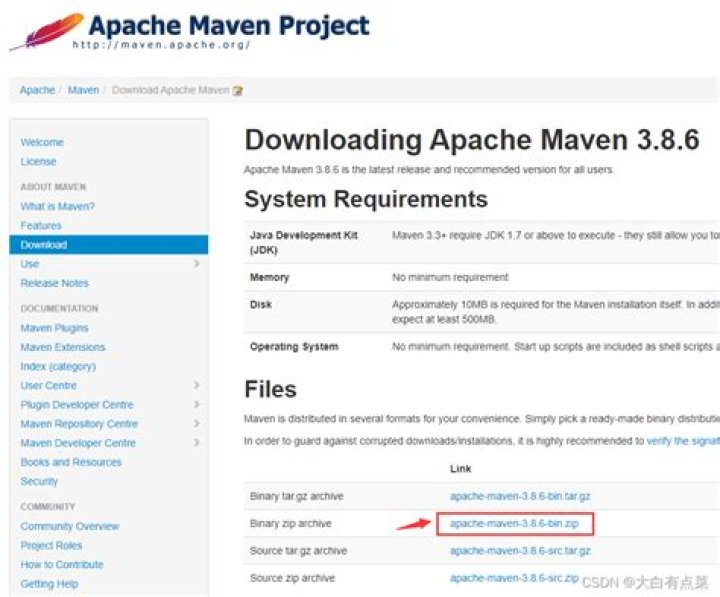Open the Apache breadcrumb link
Image resolution: width=720 pixels, height=597 pixels.
(37, 90)
